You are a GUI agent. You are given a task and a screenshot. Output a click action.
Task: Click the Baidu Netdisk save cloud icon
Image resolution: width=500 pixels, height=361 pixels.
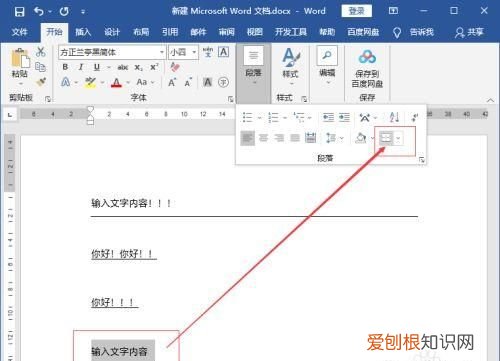tap(367, 57)
